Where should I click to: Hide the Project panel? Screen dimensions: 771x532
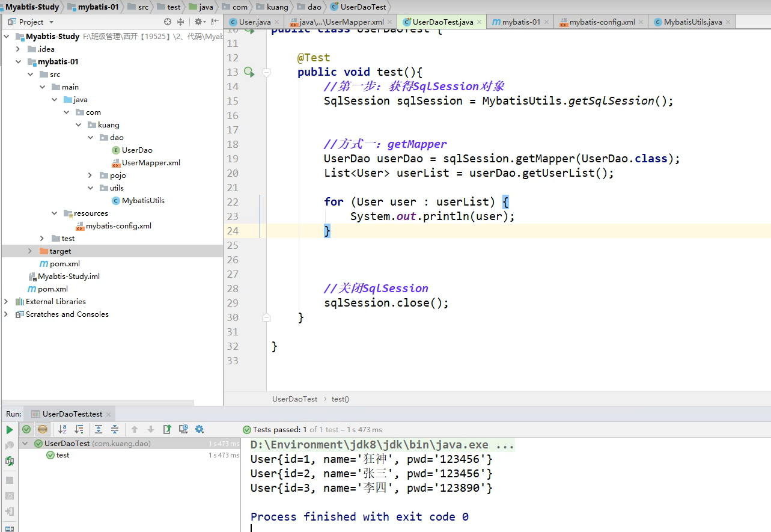click(215, 22)
